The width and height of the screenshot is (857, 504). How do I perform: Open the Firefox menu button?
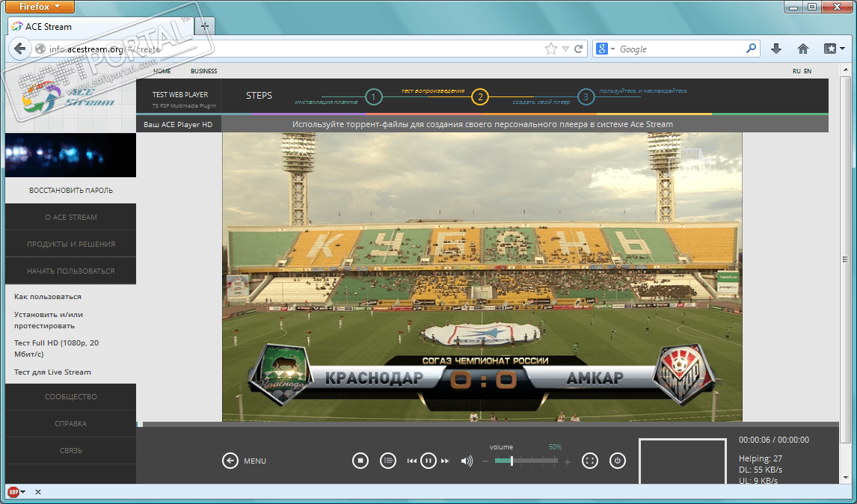pyautogui.click(x=40, y=7)
